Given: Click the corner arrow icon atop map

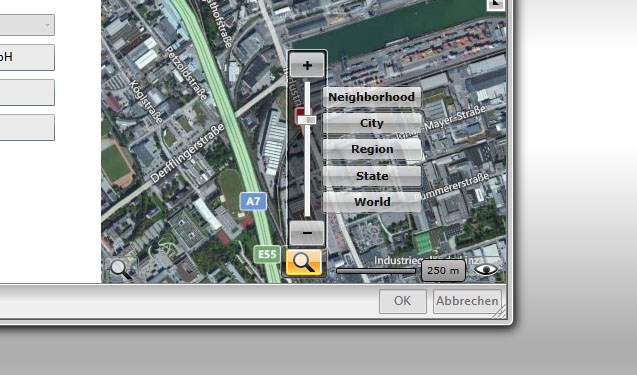Looking at the screenshot, I should coord(496,4).
